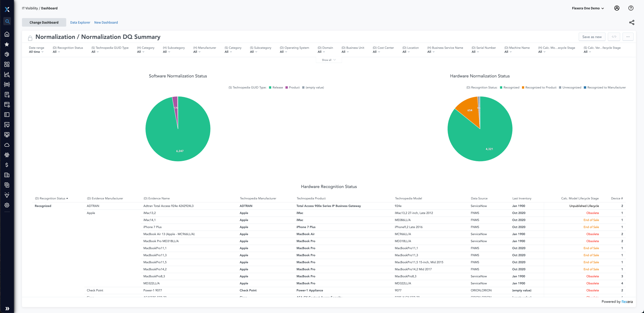
Task: Open the more options ellipsis button
Action: [628, 37]
